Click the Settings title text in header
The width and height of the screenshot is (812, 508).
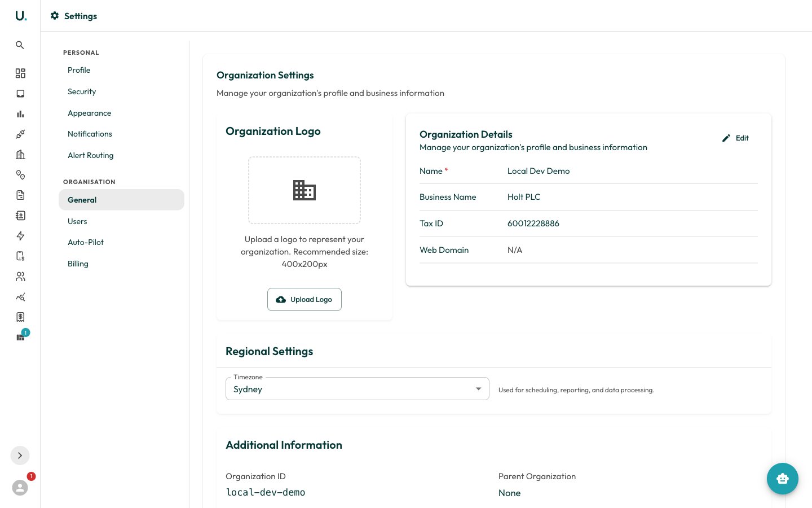pyautogui.click(x=81, y=16)
